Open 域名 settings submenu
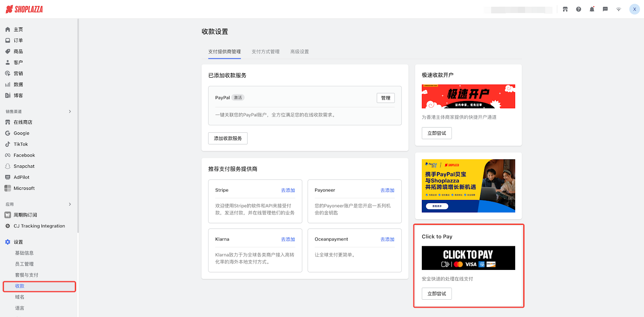Image resolution: width=644 pixels, height=317 pixels. click(x=20, y=297)
